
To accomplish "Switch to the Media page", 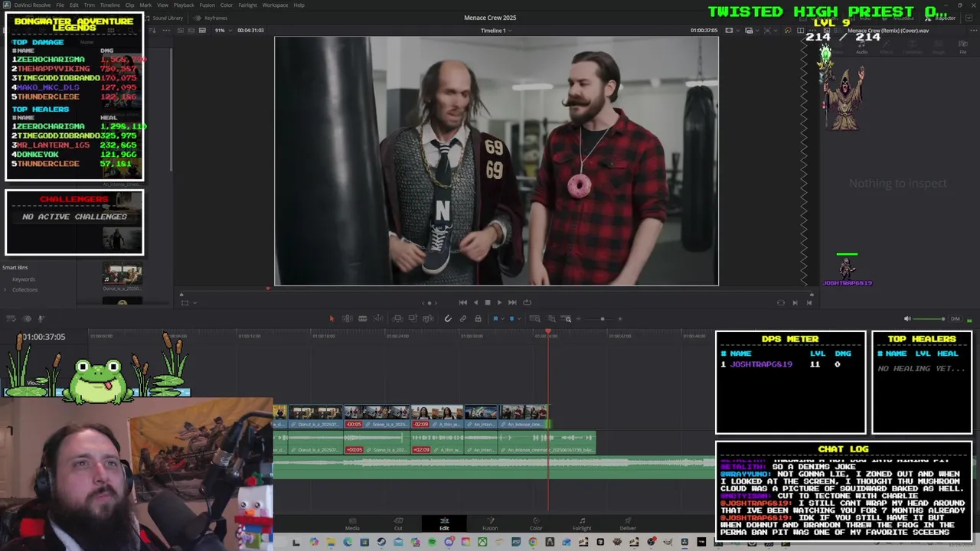I will [x=352, y=524].
